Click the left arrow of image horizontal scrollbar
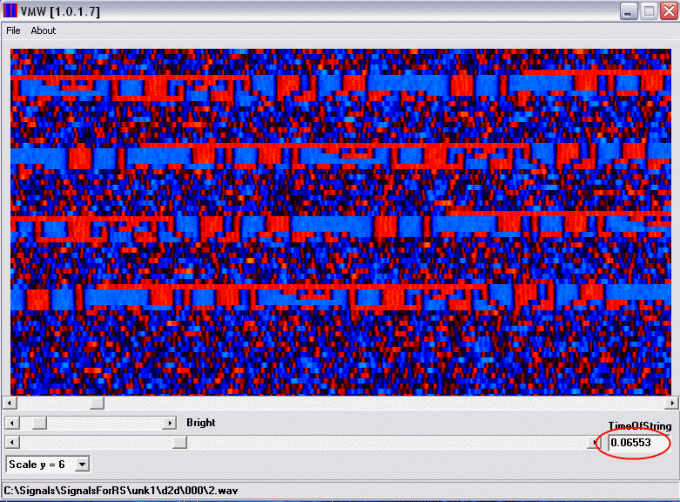The height and width of the screenshot is (502, 680). point(10,403)
